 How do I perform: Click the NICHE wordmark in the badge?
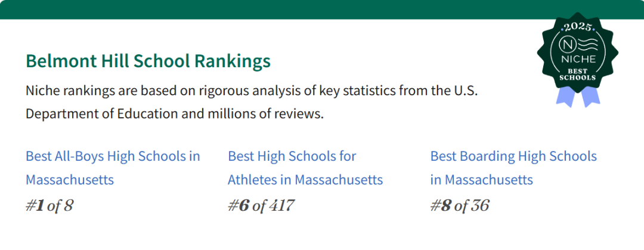tap(577, 60)
